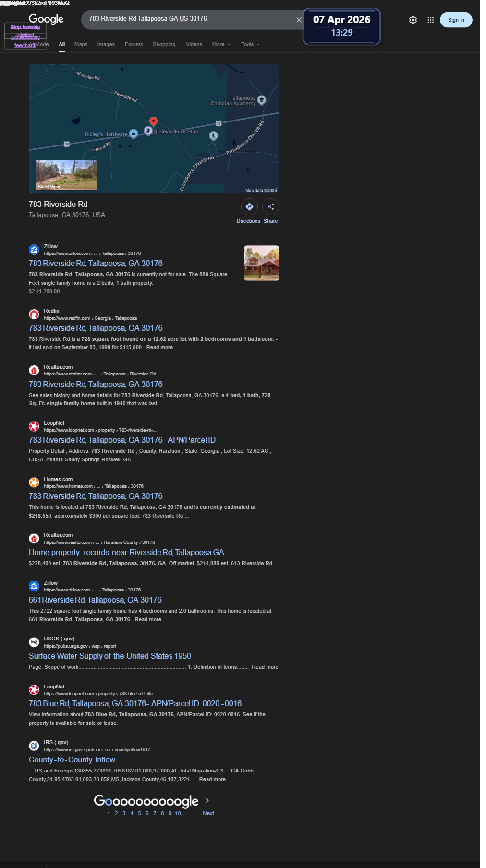Clear the search box with X

click(x=299, y=20)
